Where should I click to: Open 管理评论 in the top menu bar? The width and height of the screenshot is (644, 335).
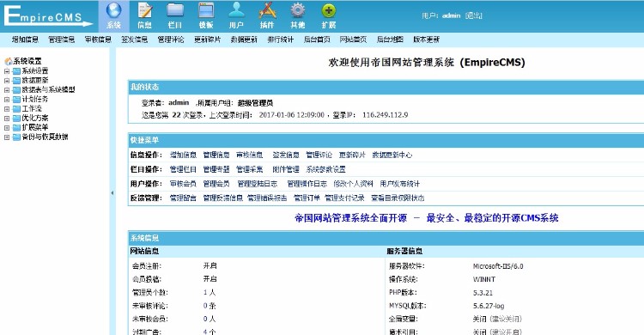click(x=171, y=40)
